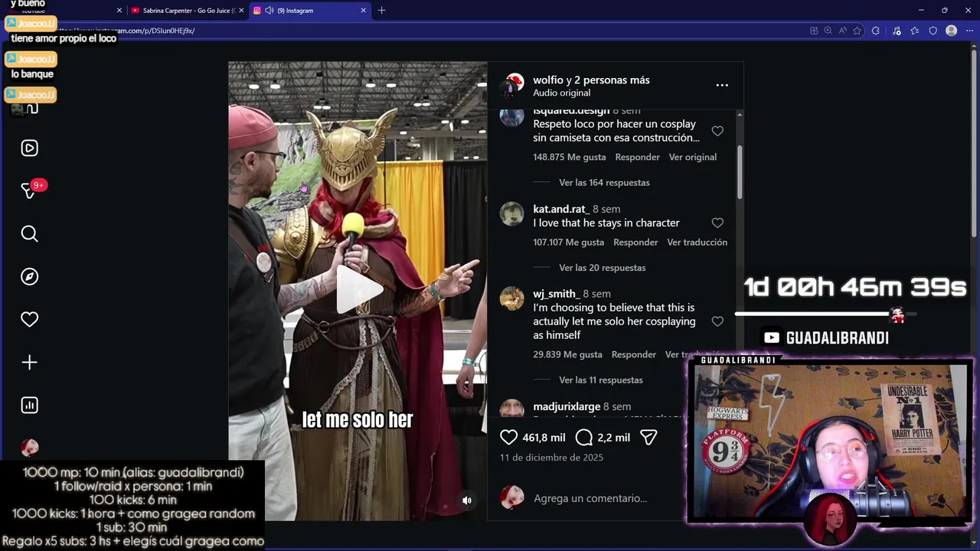Open Instagram Reels from the sidebar
This screenshot has width=980, height=551.
point(29,148)
